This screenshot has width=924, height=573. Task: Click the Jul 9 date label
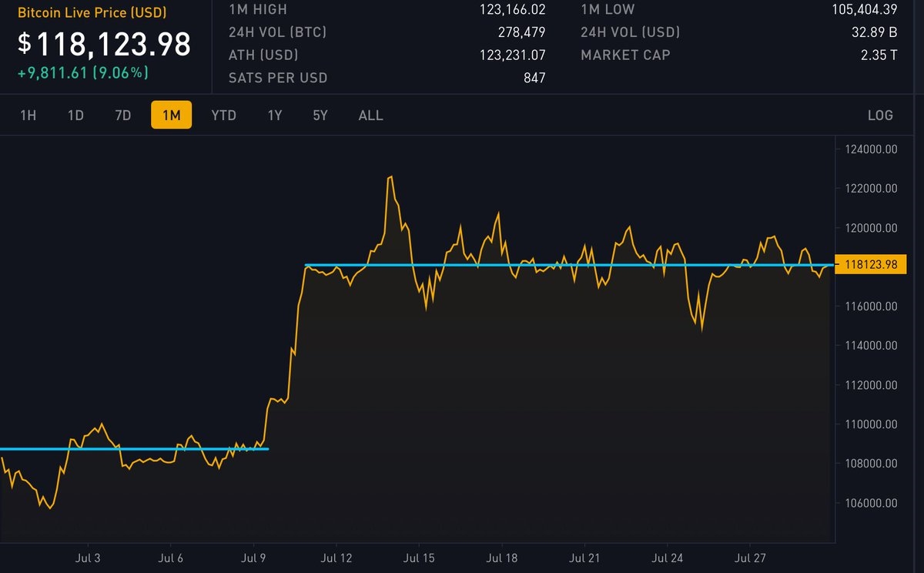(x=254, y=558)
